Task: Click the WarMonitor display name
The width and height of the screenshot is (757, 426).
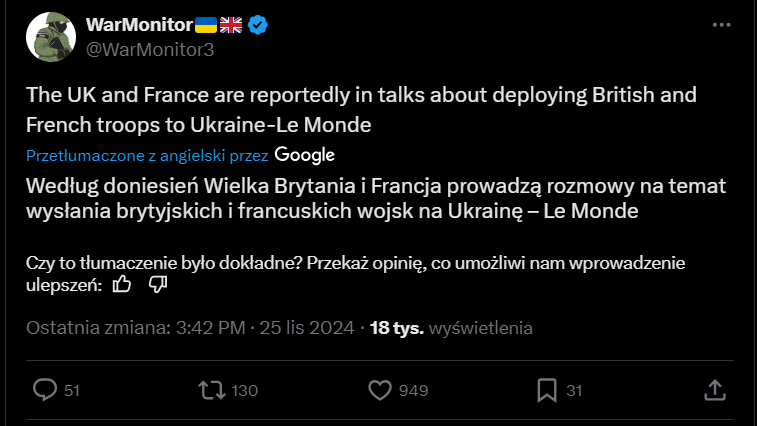Action: tap(139, 25)
